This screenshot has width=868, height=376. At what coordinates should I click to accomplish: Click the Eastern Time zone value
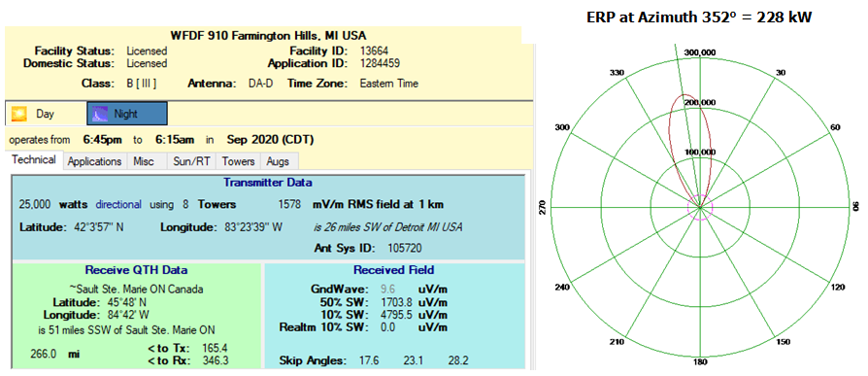(x=388, y=85)
